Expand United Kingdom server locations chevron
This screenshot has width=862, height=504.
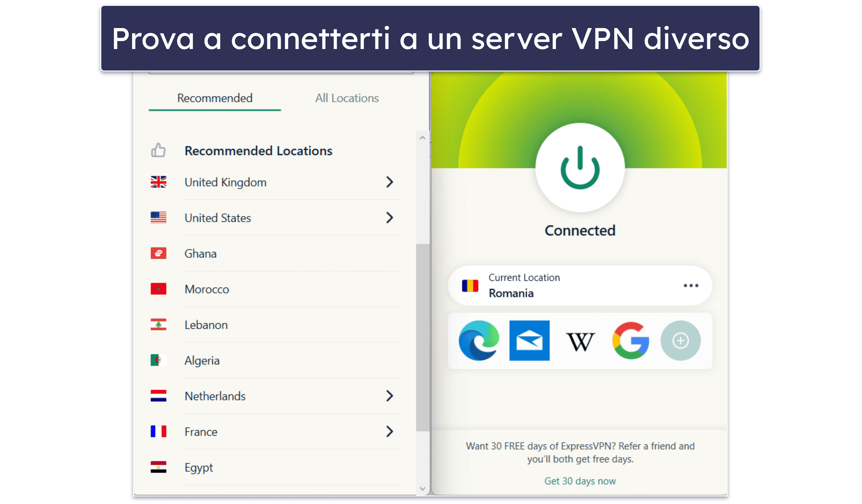(389, 182)
